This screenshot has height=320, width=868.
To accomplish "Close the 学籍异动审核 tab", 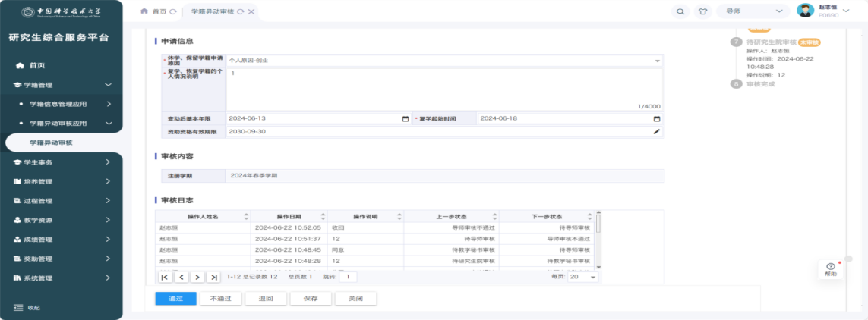I will (x=251, y=12).
